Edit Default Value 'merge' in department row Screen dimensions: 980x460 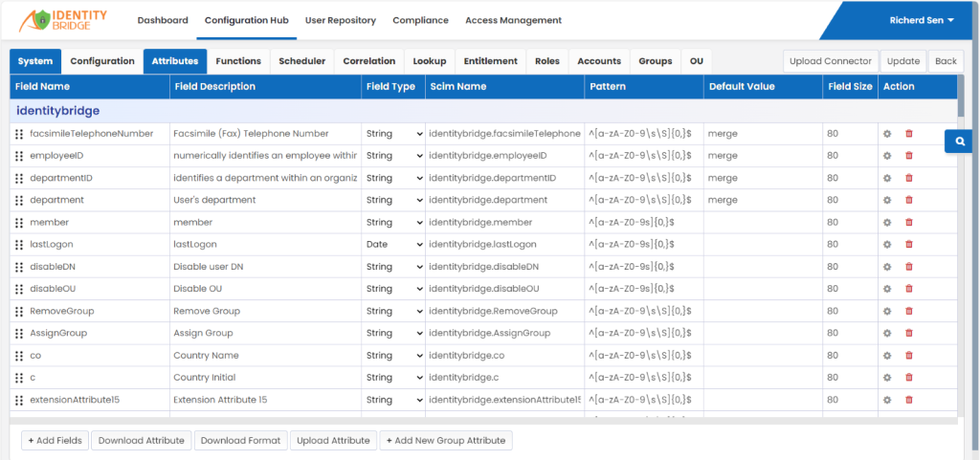point(763,200)
